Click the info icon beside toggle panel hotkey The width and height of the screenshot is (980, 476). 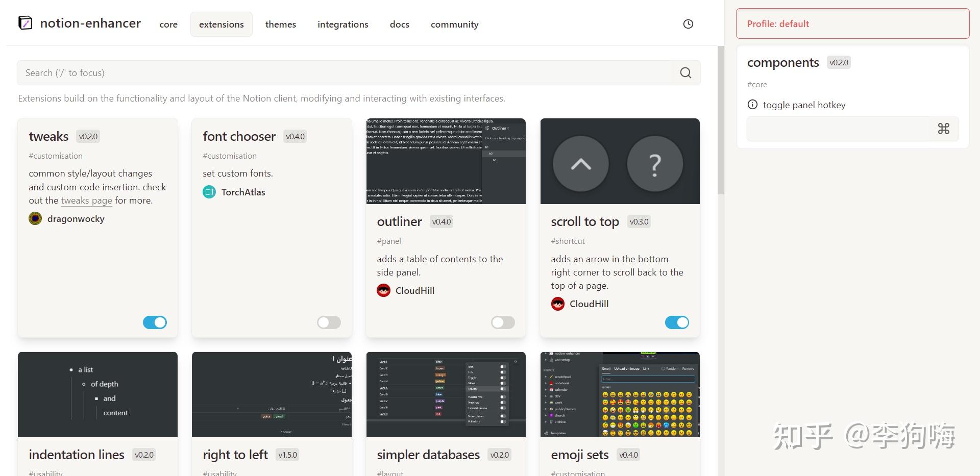[x=752, y=105]
